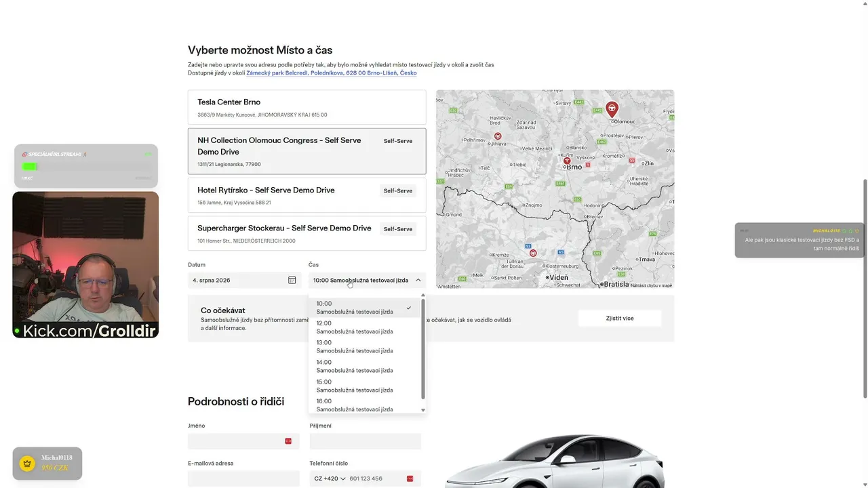This screenshot has height=488, width=868.
Task: Click the Vídeň label on the map
Action: [x=557, y=277]
